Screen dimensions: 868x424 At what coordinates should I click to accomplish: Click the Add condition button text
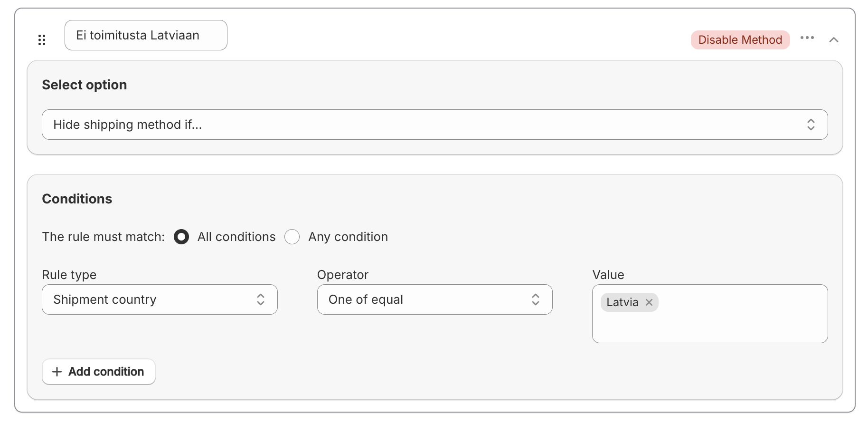coord(106,372)
